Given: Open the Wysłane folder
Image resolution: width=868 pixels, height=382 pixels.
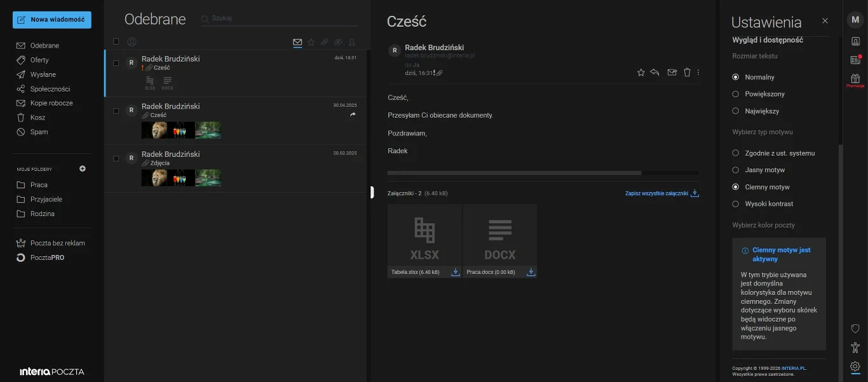Looking at the screenshot, I should (x=43, y=74).
